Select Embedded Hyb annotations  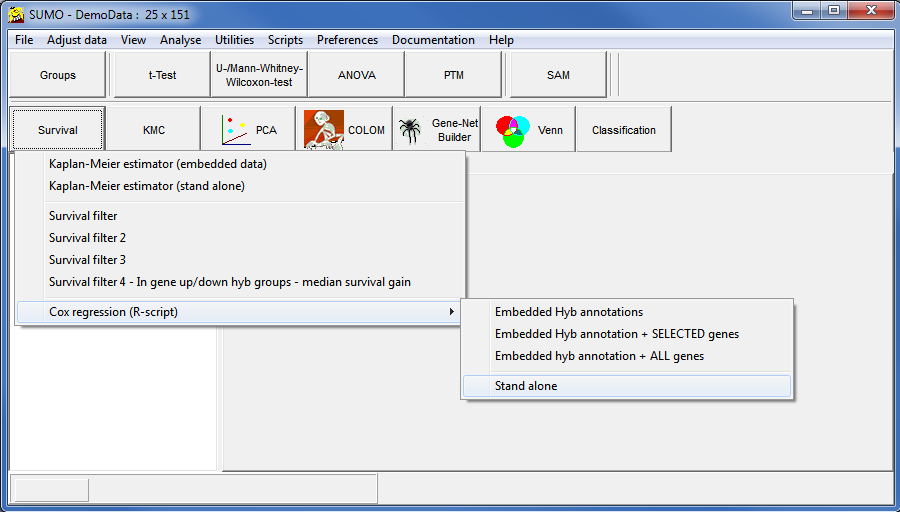tap(627, 312)
